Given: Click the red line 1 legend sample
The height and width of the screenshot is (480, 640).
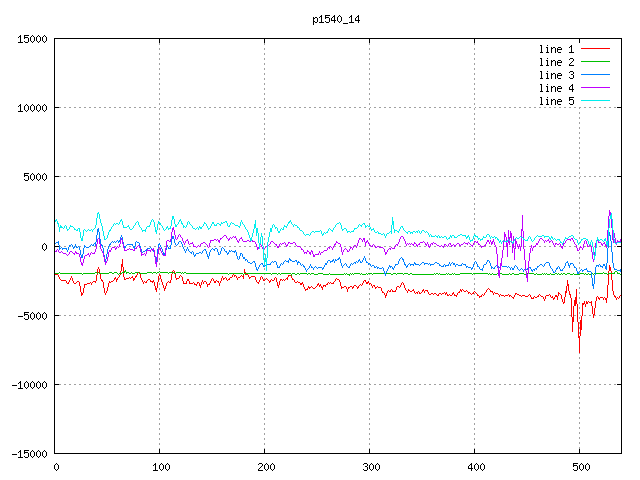Looking at the screenshot, I should (595, 49).
